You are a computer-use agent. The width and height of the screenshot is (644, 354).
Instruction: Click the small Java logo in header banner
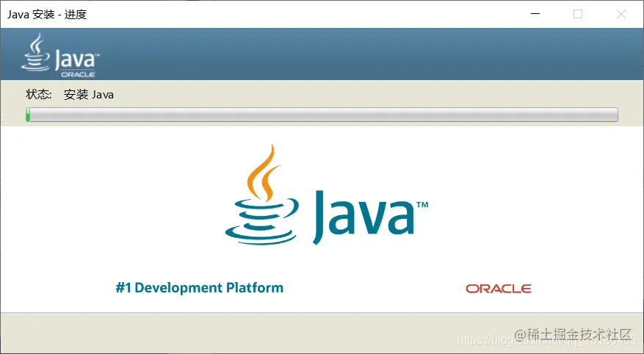60,55
